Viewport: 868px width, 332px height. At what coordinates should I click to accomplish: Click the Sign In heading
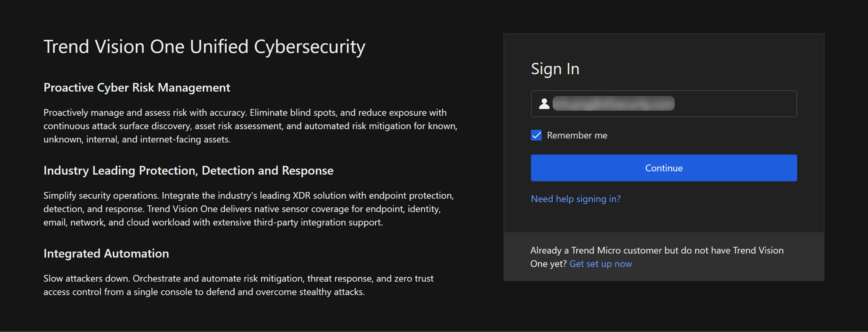coord(555,69)
